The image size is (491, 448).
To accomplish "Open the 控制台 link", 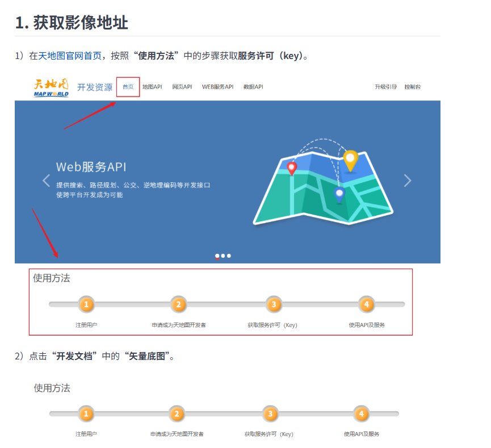I will click(413, 87).
